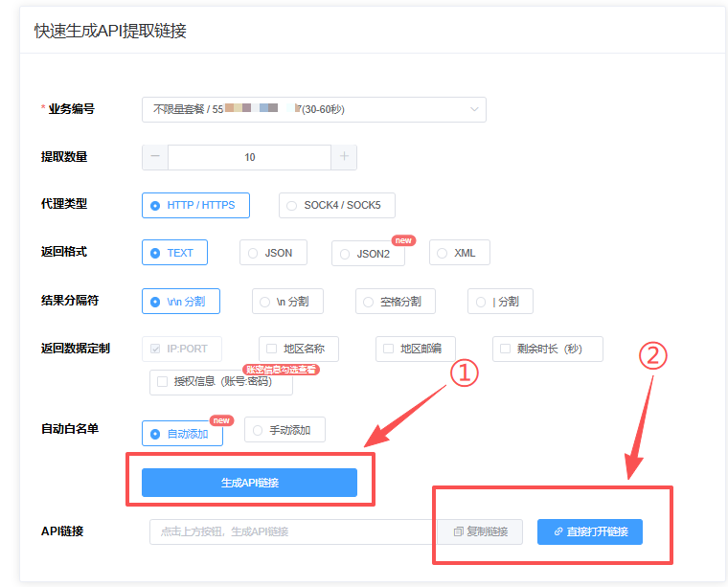Click the 直接打开链接 button
The image size is (728, 587).
[x=590, y=531]
